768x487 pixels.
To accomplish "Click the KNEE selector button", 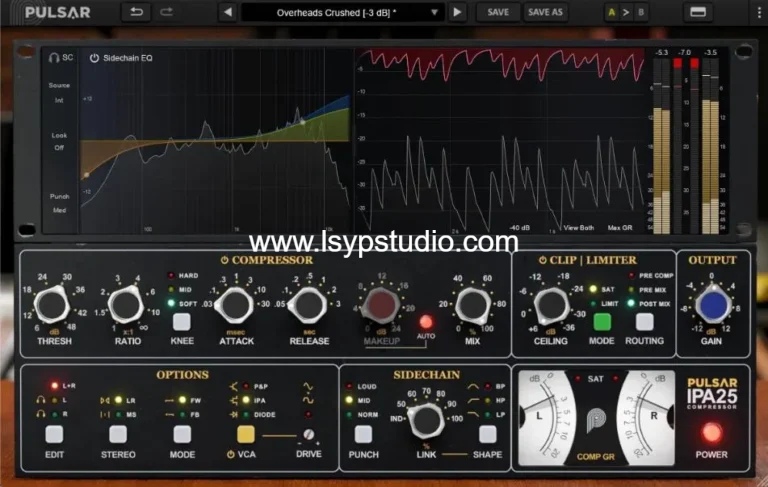I will coord(182,322).
